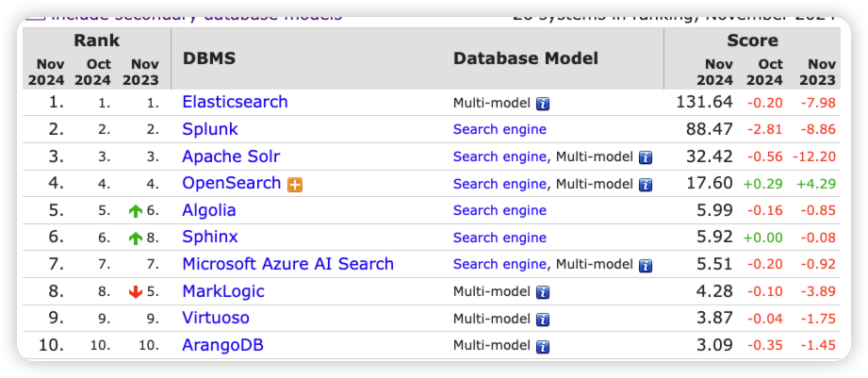Open the Sphinx DBMS link
The image size is (868, 378).
pos(210,237)
